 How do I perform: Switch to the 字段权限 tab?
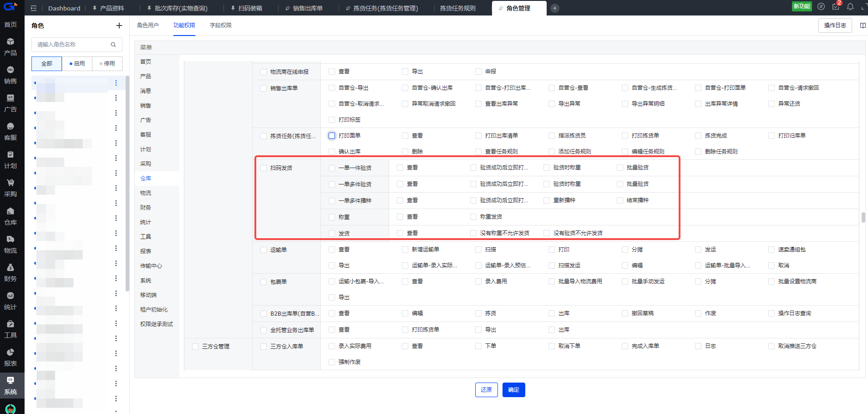[221, 26]
